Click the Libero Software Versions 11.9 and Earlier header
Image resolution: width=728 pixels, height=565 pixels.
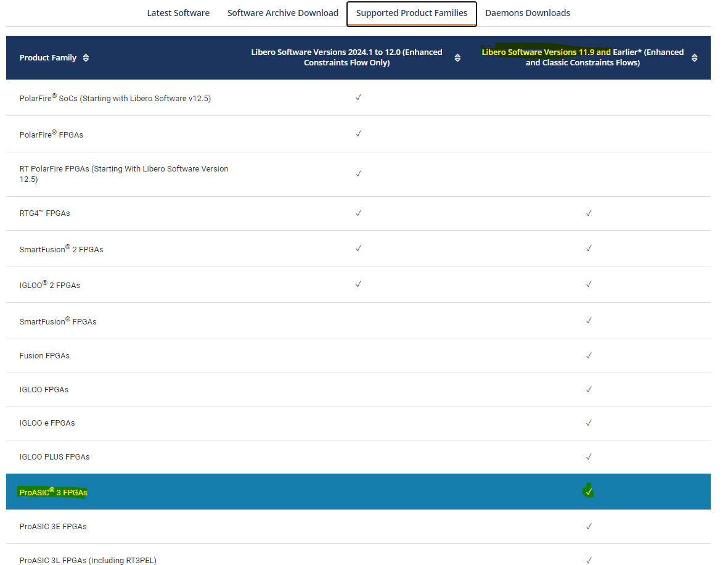pyautogui.click(x=583, y=57)
